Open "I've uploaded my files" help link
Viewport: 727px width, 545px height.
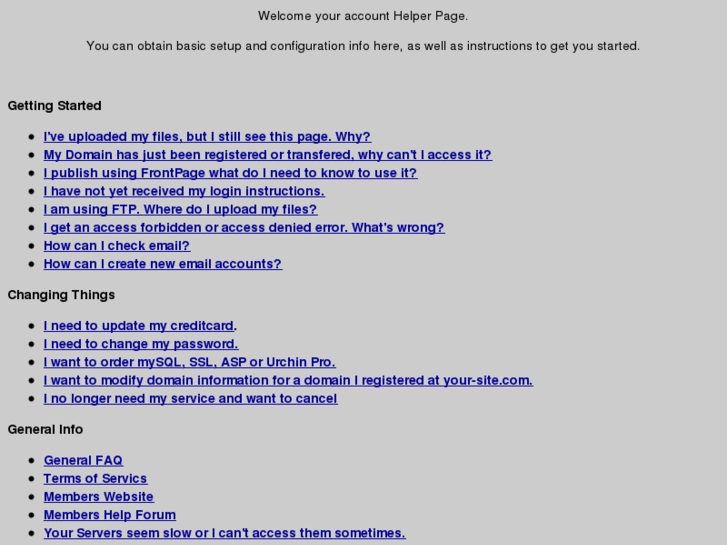pyautogui.click(x=207, y=137)
